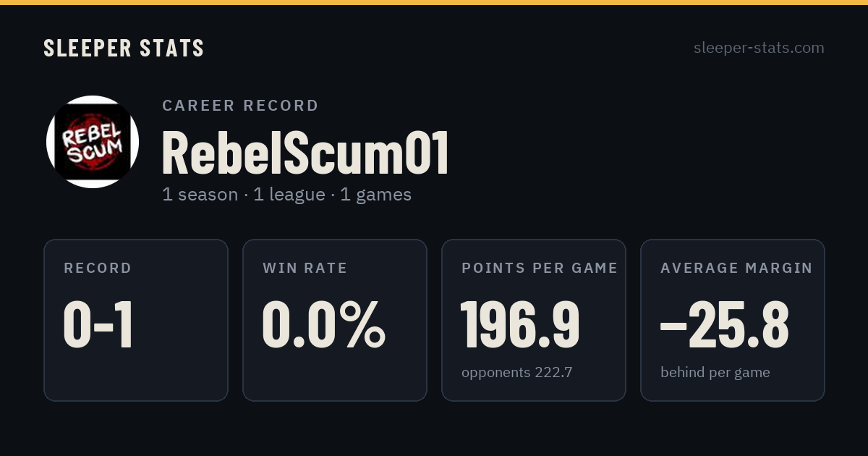Click the behind per game caption
The width and height of the screenshot is (868, 456).
(x=715, y=373)
